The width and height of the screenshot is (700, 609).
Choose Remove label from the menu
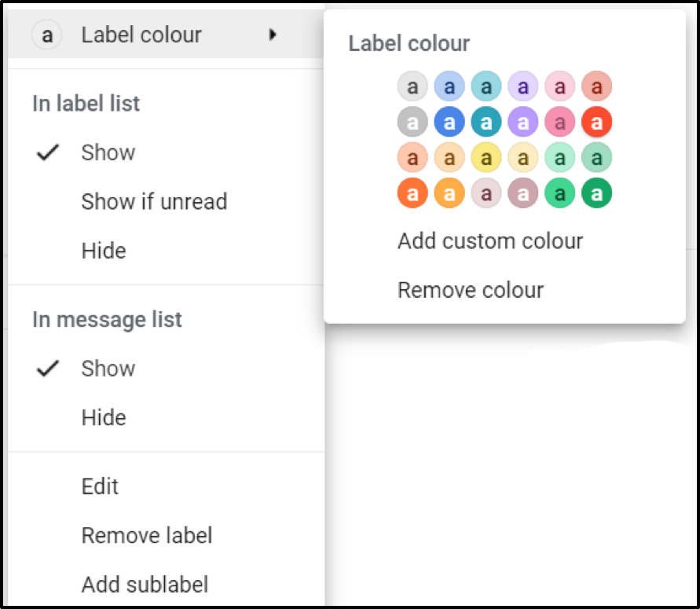(147, 536)
